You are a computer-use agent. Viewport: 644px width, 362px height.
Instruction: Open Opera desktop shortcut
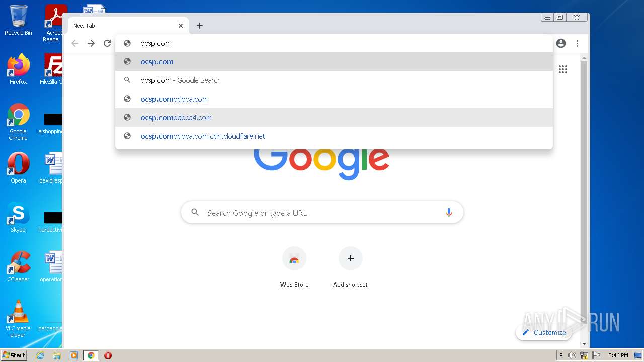[18, 168]
